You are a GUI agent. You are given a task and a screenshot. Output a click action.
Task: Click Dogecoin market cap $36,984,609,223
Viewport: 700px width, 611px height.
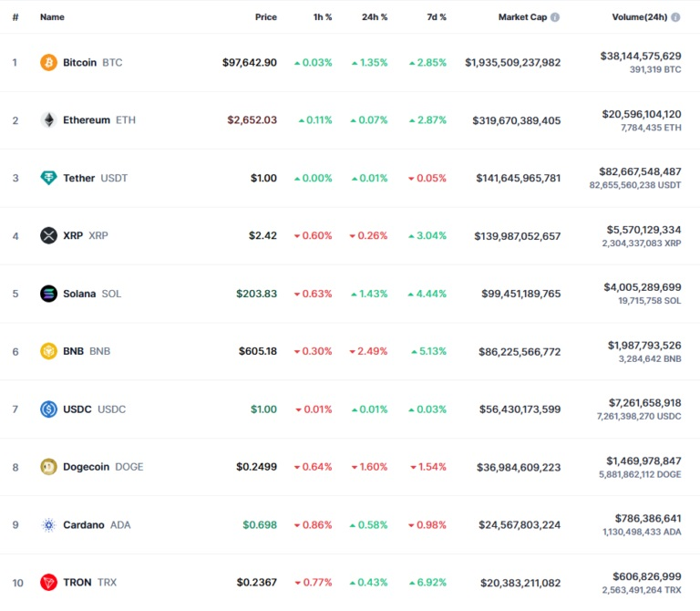coord(519,467)
